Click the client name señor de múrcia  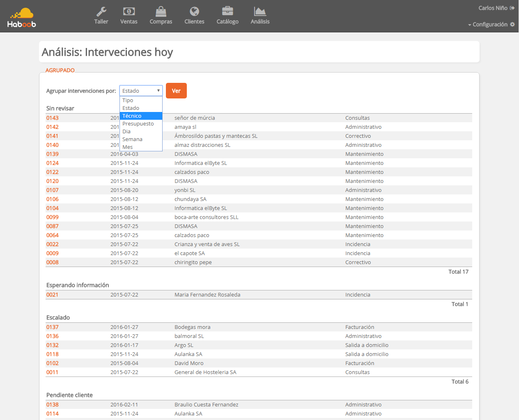(x=195, y=118)
